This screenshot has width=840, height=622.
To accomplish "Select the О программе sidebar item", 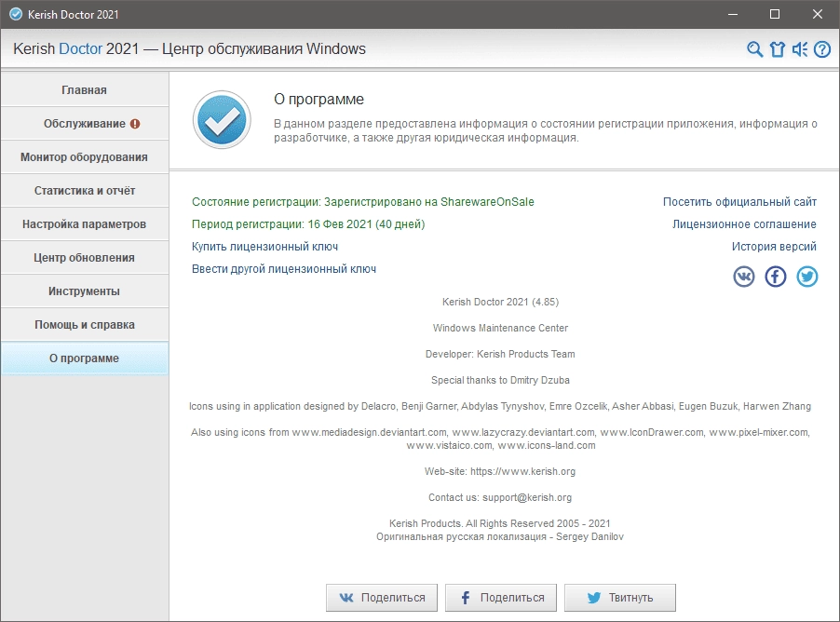I will (x=85, y=358).
